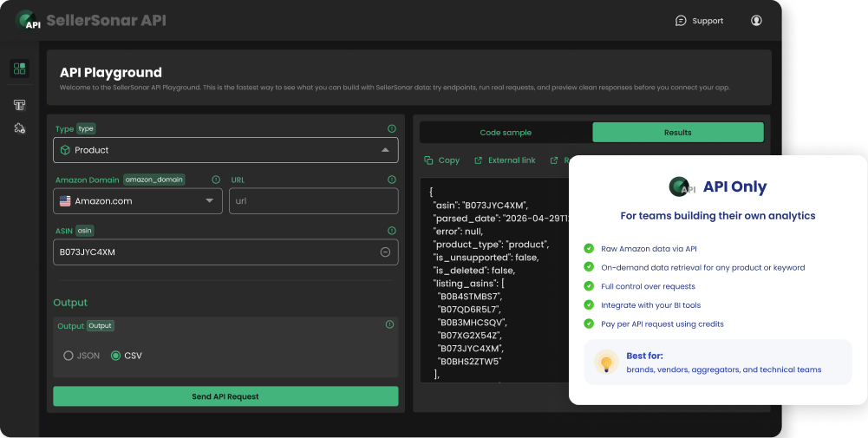This screenshot has width=868, height=438.
Task: Click "brands, vendors, aggregators, and technical teams"
Action: point(723,369)
